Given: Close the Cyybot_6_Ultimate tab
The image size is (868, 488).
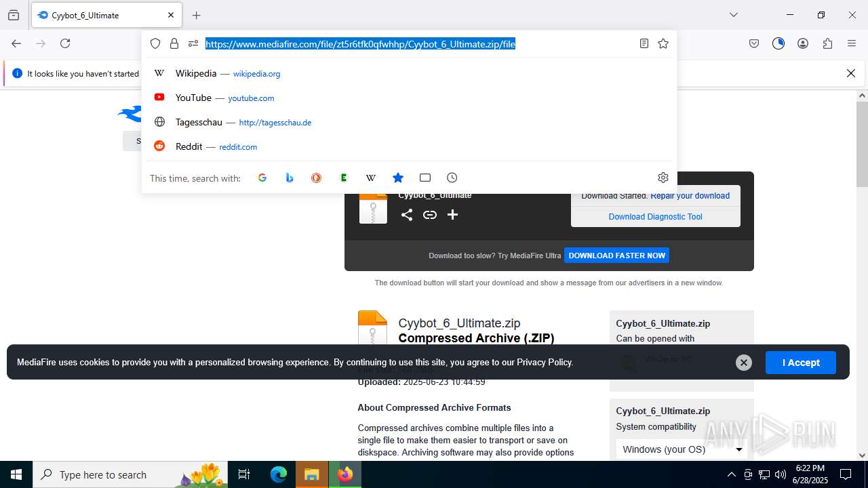Looking at the screenshot, I should [x=171, y=15].
